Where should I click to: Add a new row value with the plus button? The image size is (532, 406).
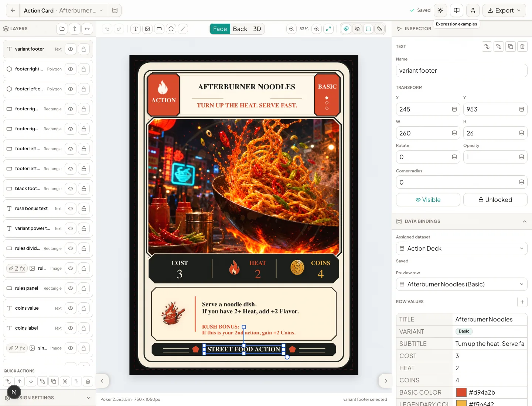click(522, 302)
